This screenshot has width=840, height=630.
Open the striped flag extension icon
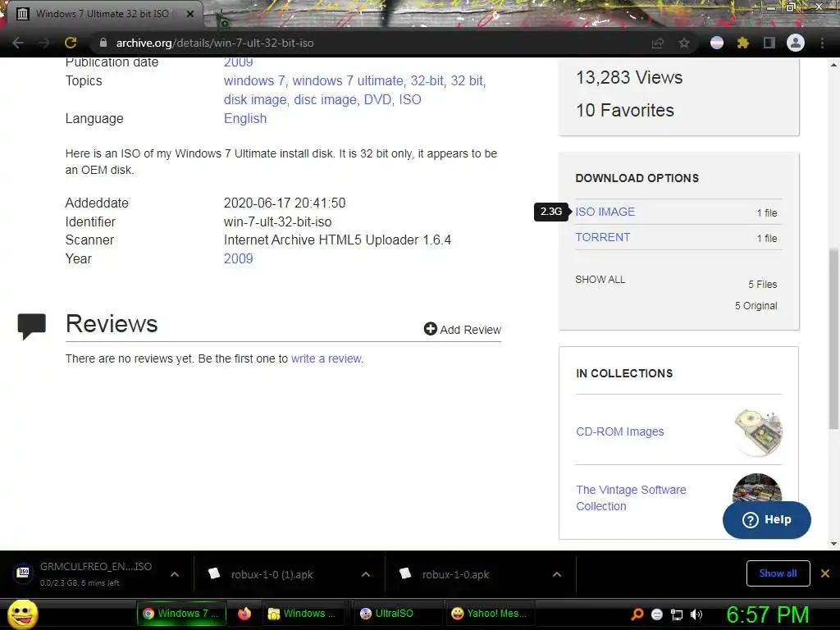717,43
